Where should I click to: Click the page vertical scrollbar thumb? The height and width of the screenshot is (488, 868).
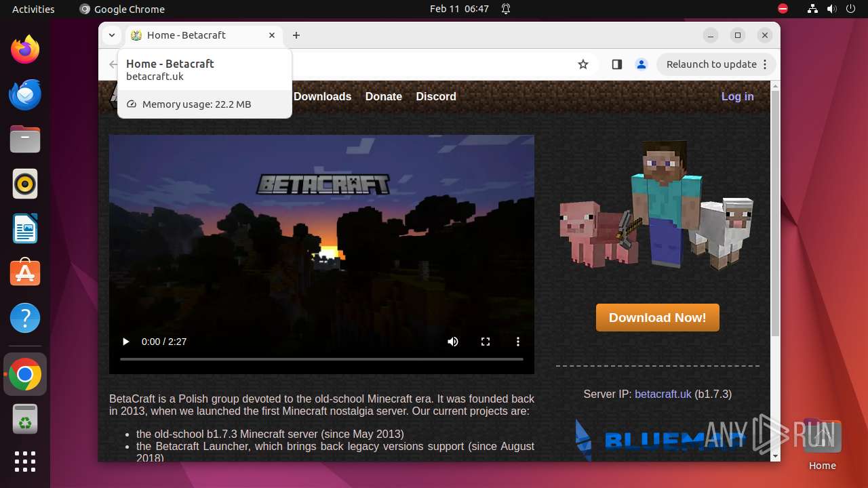pos(776,213)
